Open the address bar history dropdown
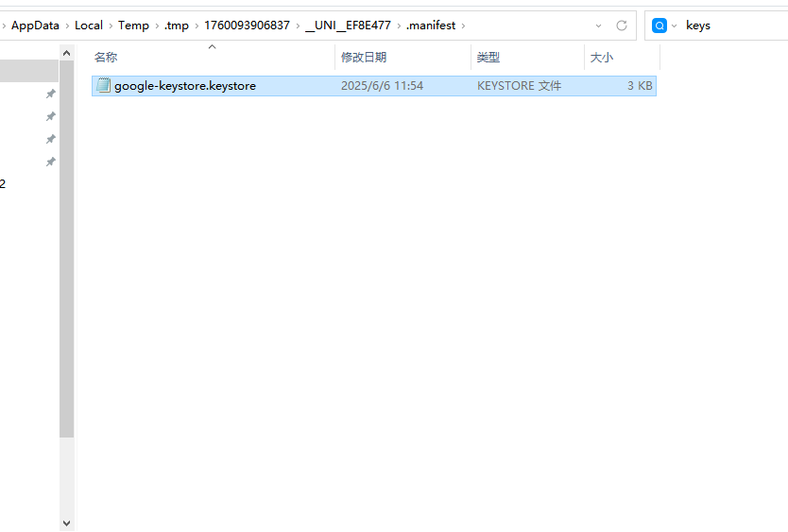Image resolution: width=788 pixels, height=532 pixels. click(598, 26)
